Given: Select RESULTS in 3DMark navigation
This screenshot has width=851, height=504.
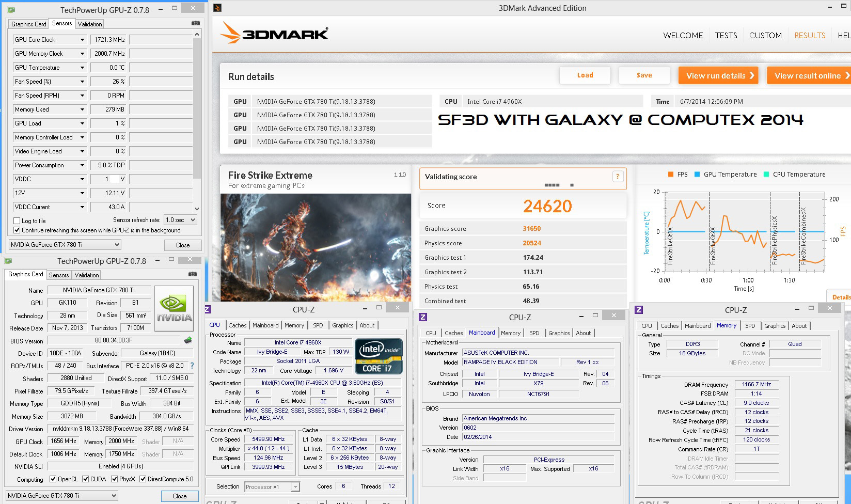Looking at the screenshot, I should pos(810,36).
